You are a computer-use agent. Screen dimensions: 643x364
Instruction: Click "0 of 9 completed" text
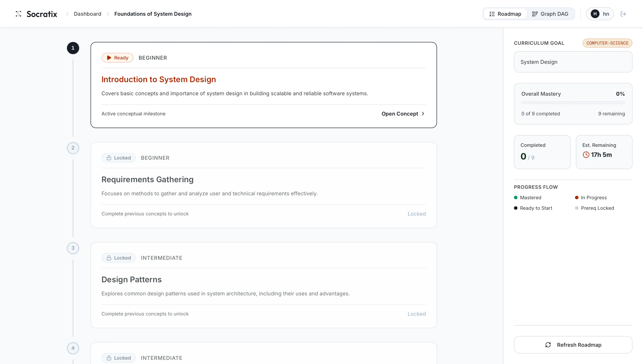540,113
